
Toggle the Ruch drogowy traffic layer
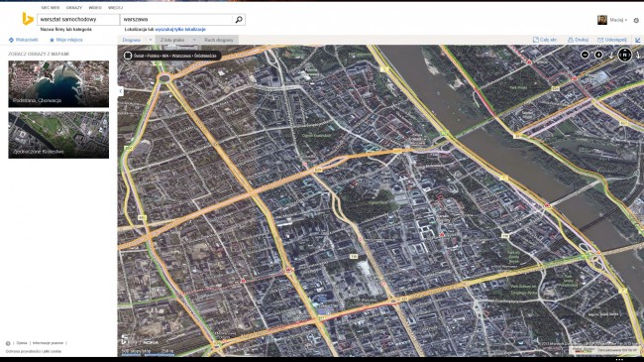point(219,40)
